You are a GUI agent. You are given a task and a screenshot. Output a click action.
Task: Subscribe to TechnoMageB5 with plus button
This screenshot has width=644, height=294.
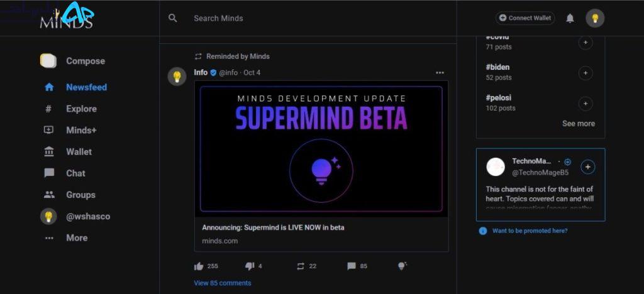pos(588,167)
